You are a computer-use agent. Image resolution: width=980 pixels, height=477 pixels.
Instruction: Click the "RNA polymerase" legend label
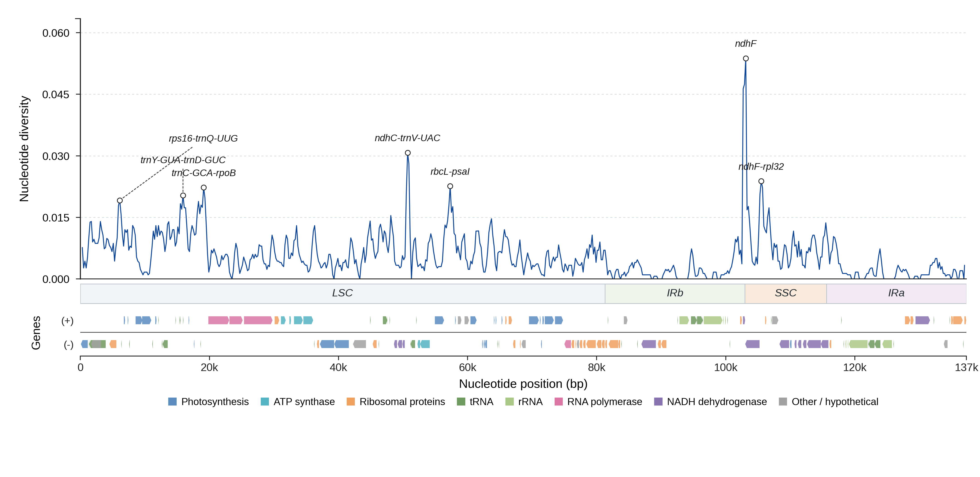(x=605, y=402)
